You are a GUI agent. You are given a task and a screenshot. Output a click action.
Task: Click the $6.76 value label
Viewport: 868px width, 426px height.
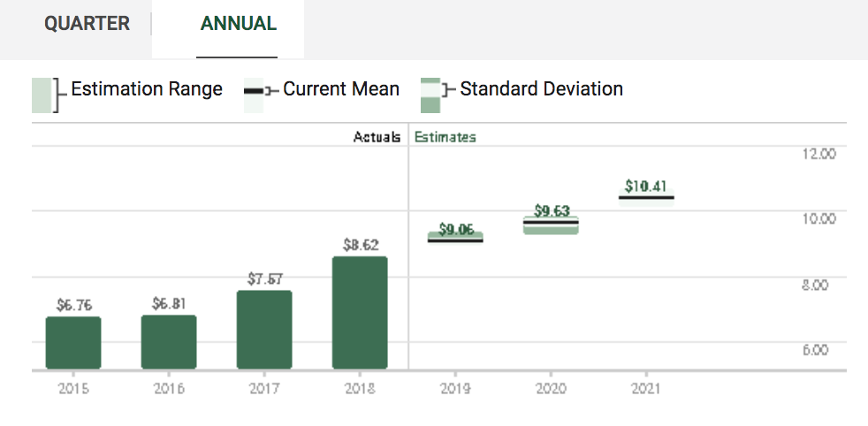point(73,305)
